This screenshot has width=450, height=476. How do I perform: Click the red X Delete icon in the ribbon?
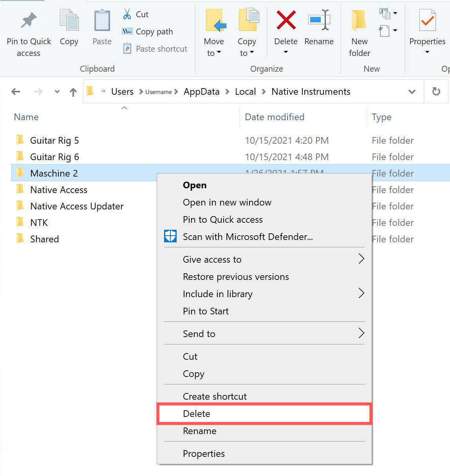click(x=286, y=21)
